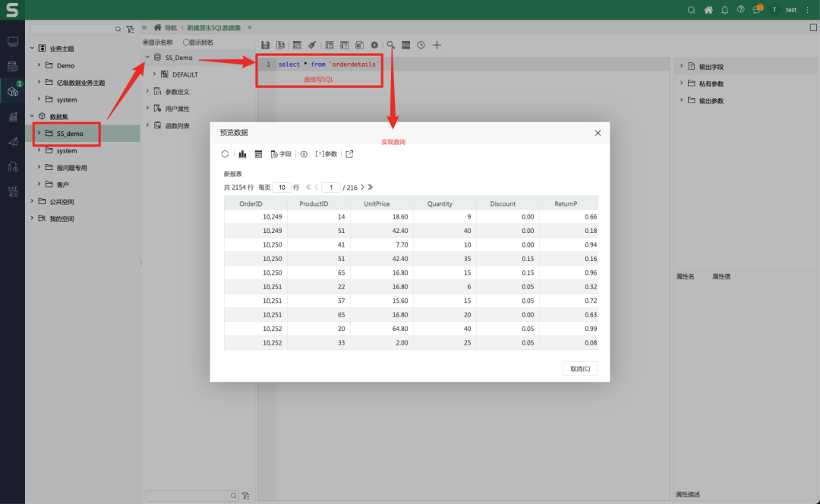Expand the 公共空间 folder
This screenshot has height=504, width=820.
pos(32,201)
